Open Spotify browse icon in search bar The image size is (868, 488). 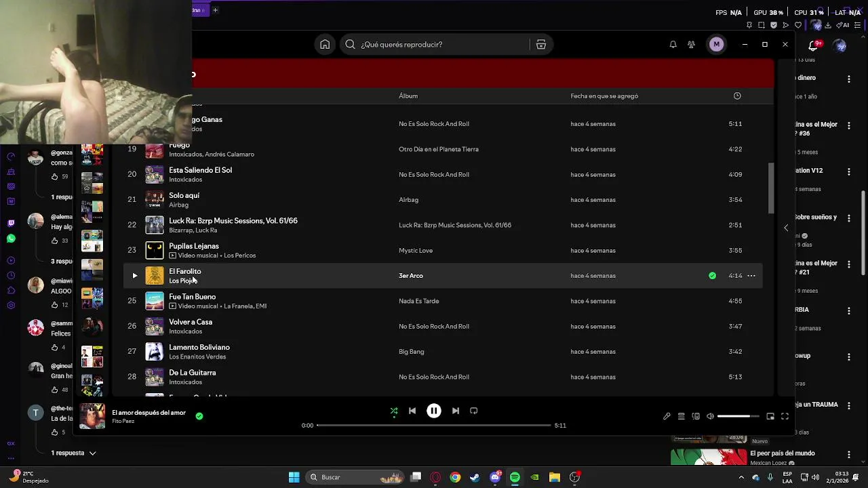point(541,44)
